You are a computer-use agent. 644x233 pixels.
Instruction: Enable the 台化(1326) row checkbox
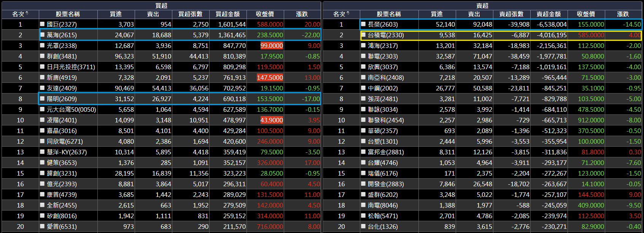364,226
